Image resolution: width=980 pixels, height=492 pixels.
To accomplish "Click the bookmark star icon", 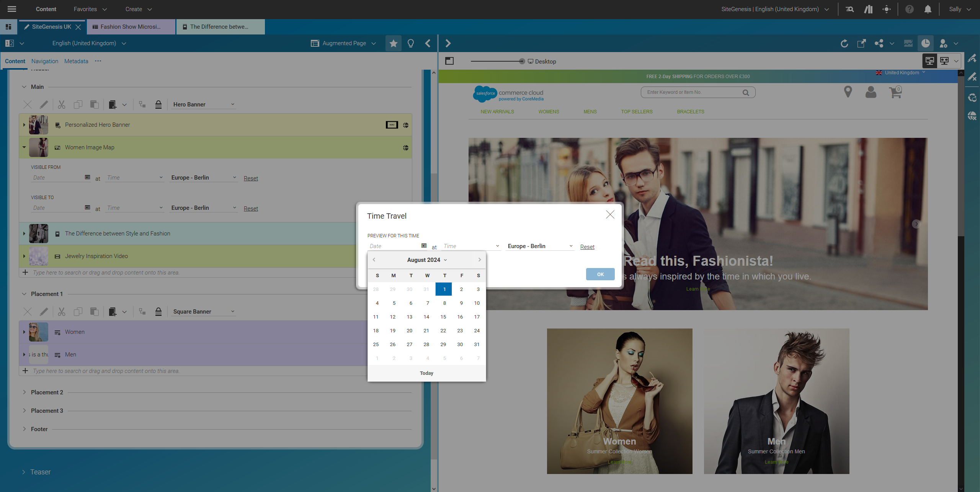I will (x=393, y=43).
